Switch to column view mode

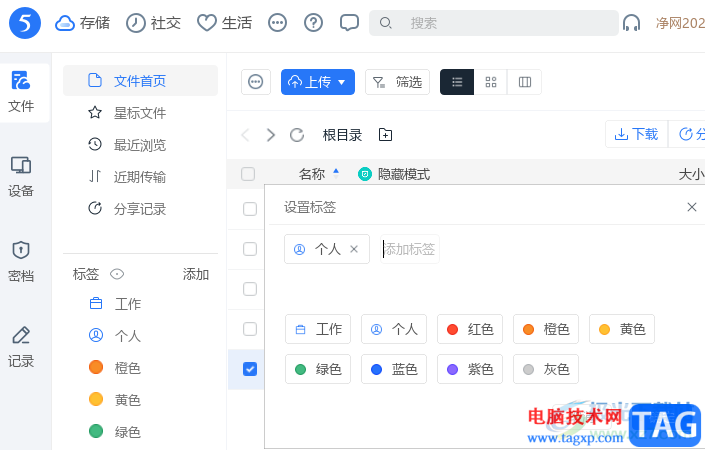[525, 82]
